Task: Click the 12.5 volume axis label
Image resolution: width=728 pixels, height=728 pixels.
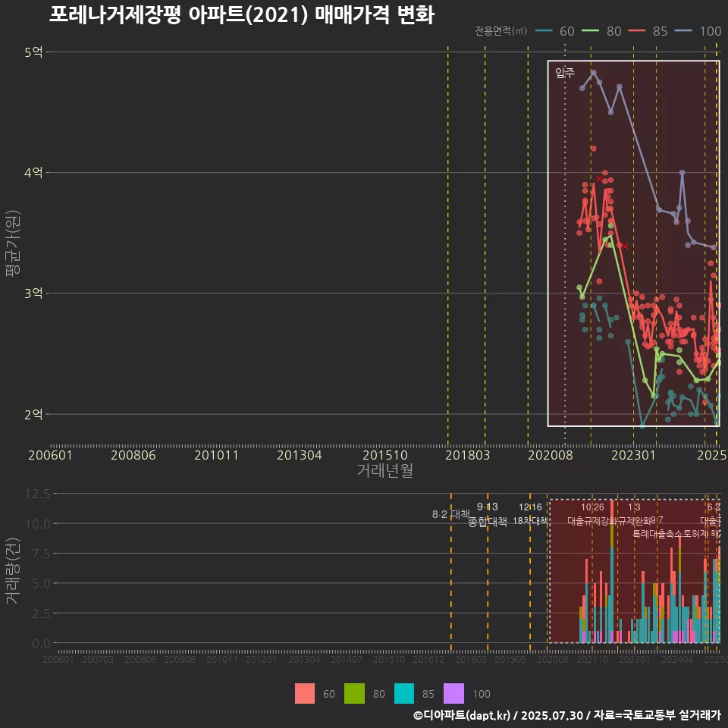Action: pos(38,494)
